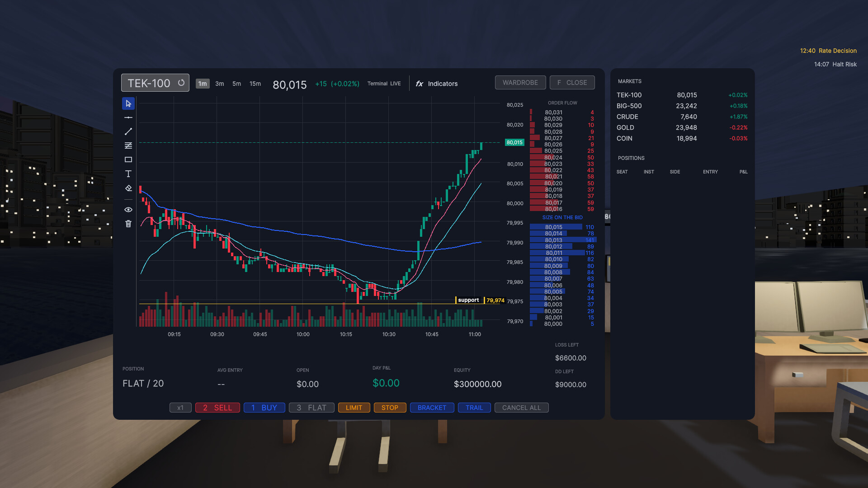This screenshot has width=868, height=488.
Task: Click the 80,013 bid level row
Action: [x=563, y=240]
